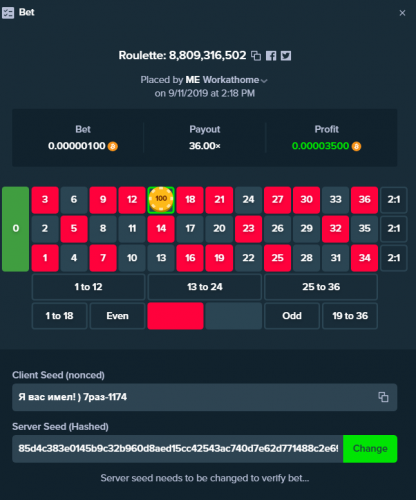This screenshot has width=416, height=500.
Task: Share bet on Facebook
Action: click(271, 56)
